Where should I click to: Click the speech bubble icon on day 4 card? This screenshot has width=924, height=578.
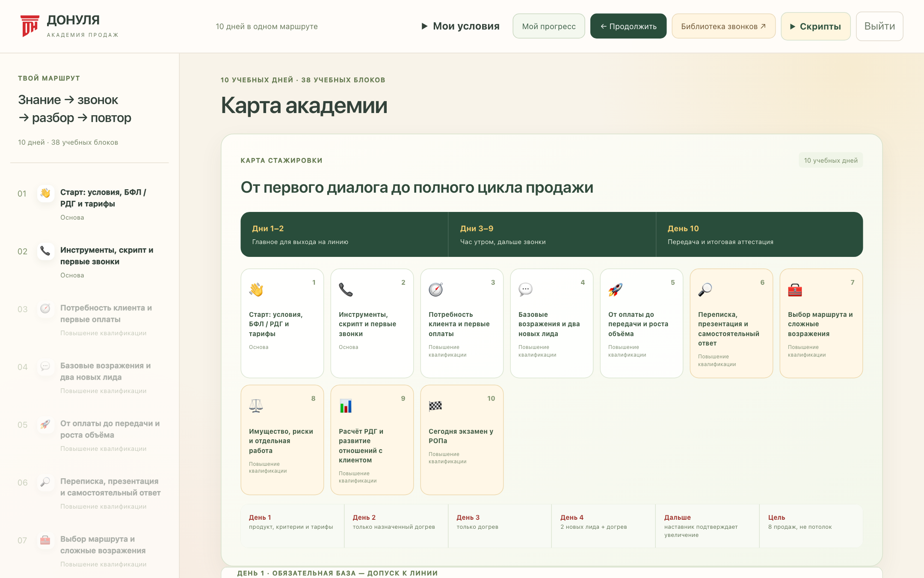coord(526,290)
